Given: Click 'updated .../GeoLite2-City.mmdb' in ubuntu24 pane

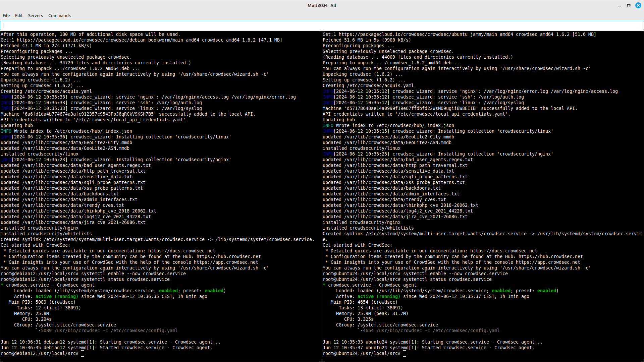Looking at the screenshot, I should [x=388, y=137].
